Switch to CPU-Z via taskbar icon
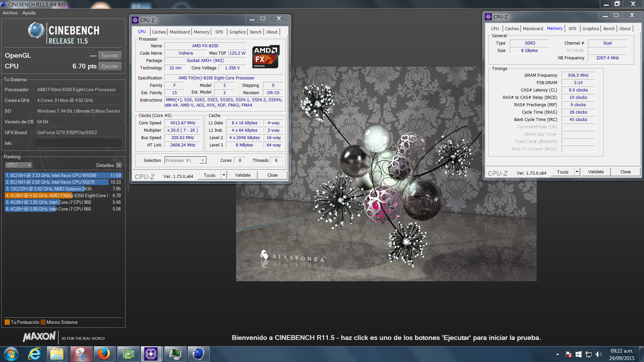The image size is (644, 362). click(151, 354)
